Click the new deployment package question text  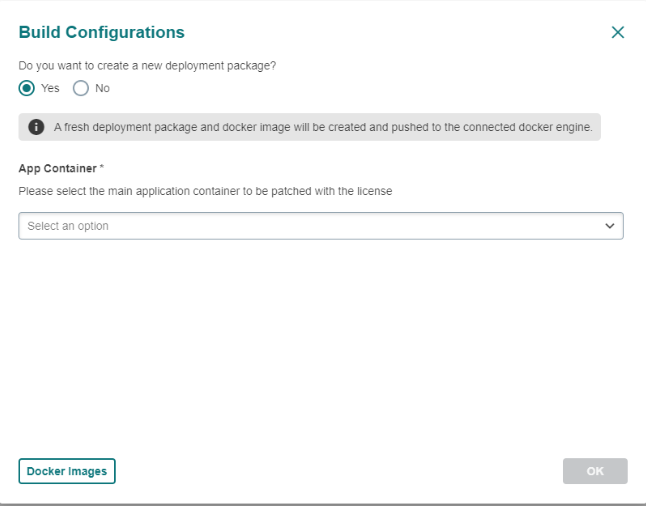point(148,65)
